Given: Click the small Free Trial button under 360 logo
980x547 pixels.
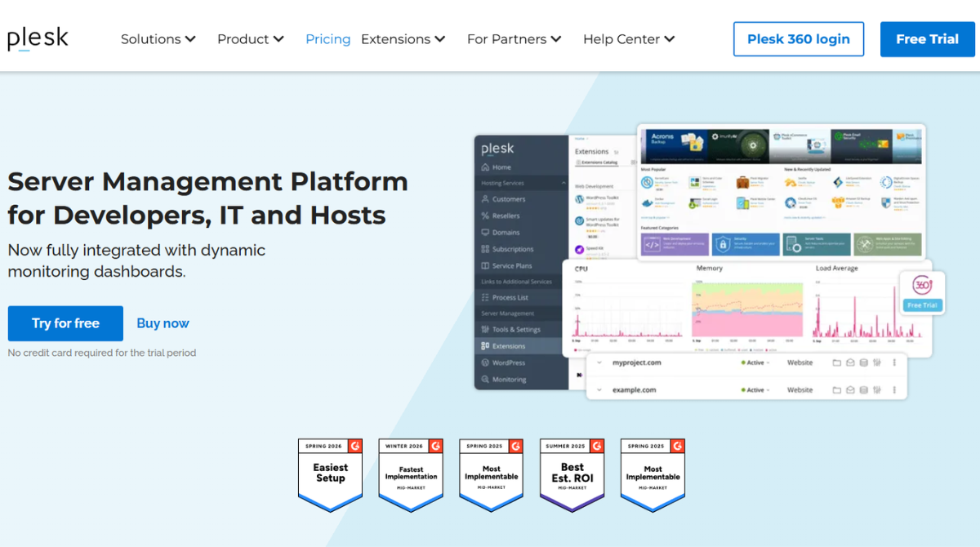Looking at the screenshot, I should [922, 305].
